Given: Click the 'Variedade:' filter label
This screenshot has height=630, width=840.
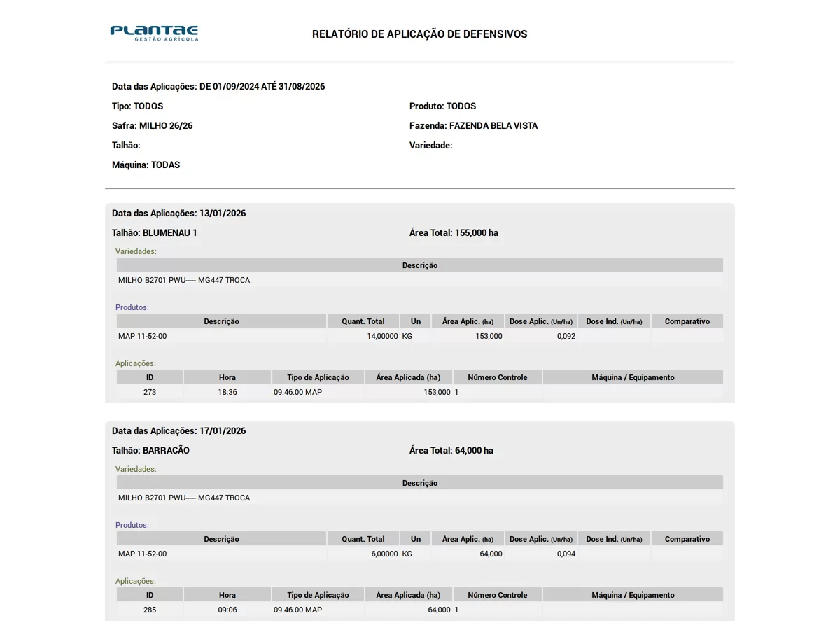Looking at the screenshot, I should (431, 146).
